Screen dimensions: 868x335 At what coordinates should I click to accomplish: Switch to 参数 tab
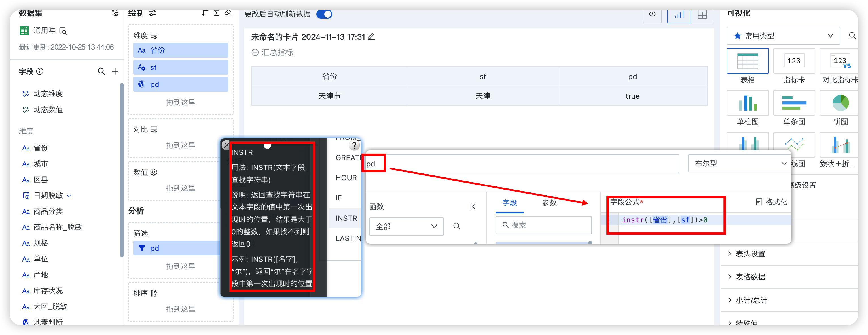(x=549, y=203)
